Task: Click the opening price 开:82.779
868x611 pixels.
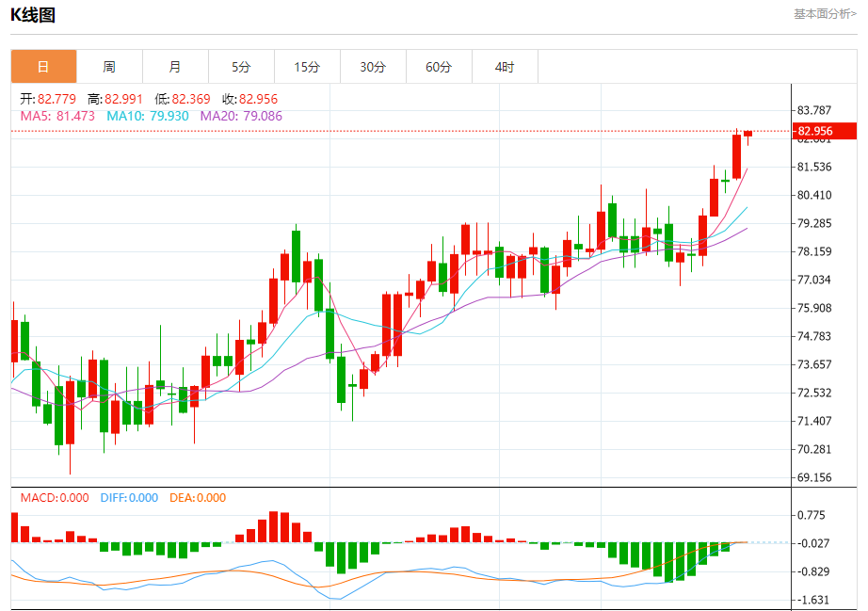Action: click(48, 99)
